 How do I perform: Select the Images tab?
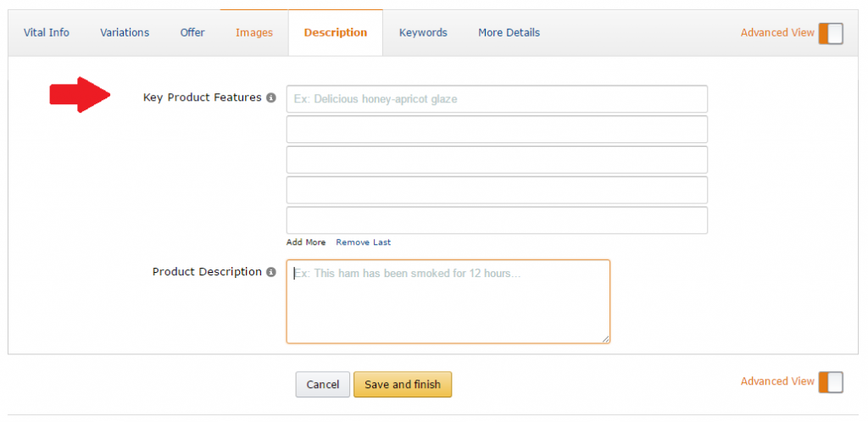tap(254, 33)
